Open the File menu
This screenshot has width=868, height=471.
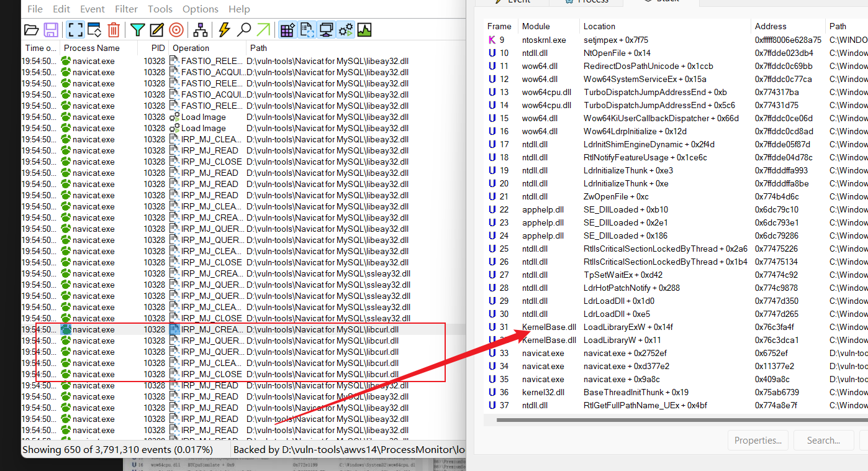(x=35, y=9)
